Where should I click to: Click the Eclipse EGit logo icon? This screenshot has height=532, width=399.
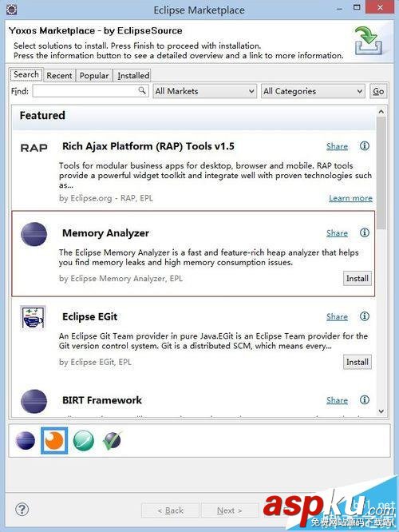tap(33, 318)
